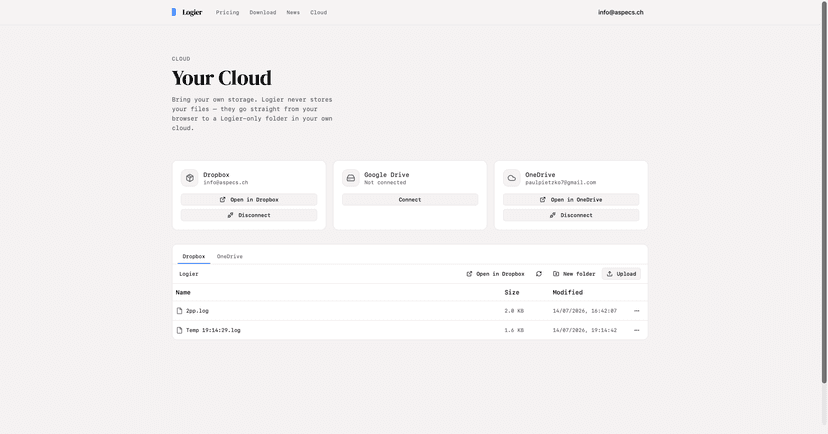828x434 pixels.
Task: Click the Not connected status text
Action: coord(385,183)
